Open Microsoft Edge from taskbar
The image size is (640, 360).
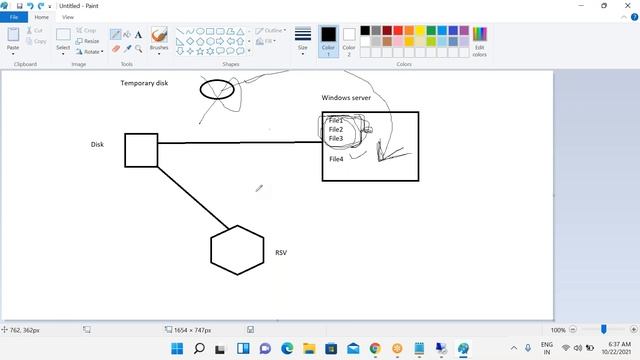[287, 349]
